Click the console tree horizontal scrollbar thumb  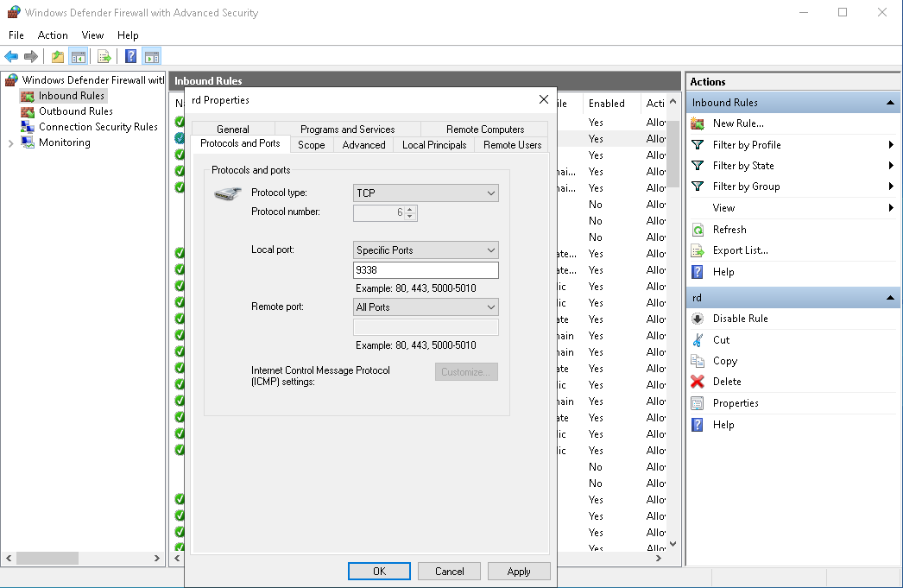[x=47, y=558]
